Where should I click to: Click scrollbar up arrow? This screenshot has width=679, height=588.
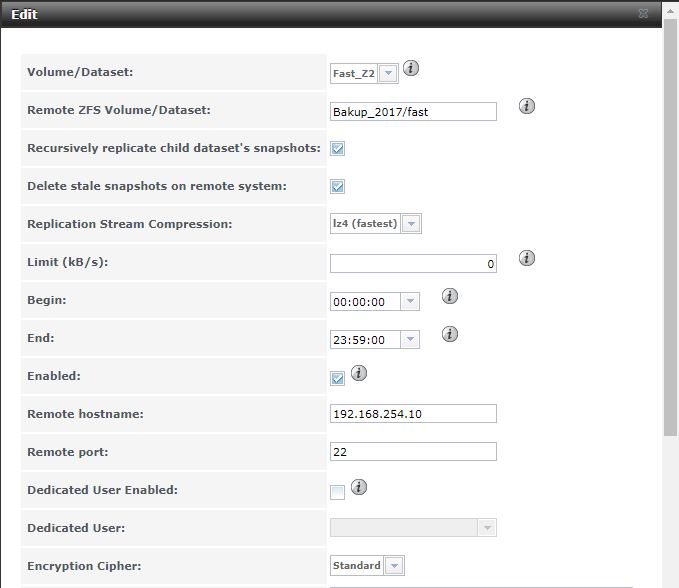tap(670, 12)
